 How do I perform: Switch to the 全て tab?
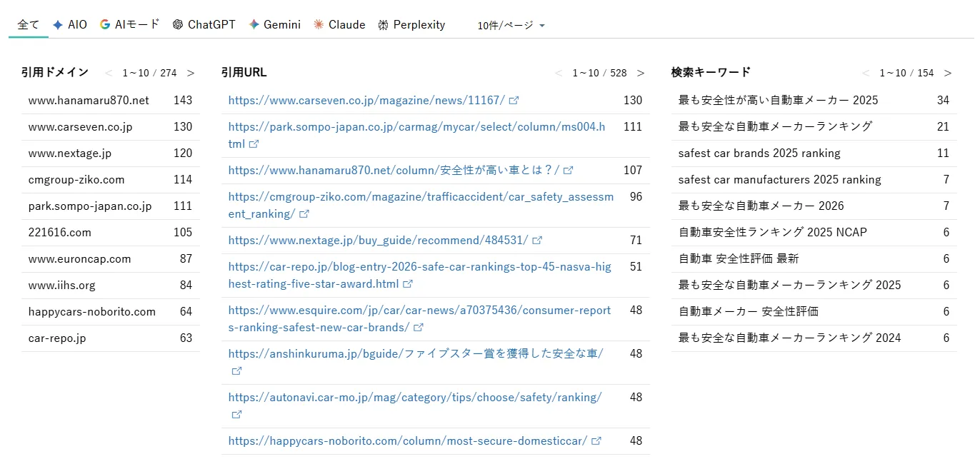click(28, 24)
